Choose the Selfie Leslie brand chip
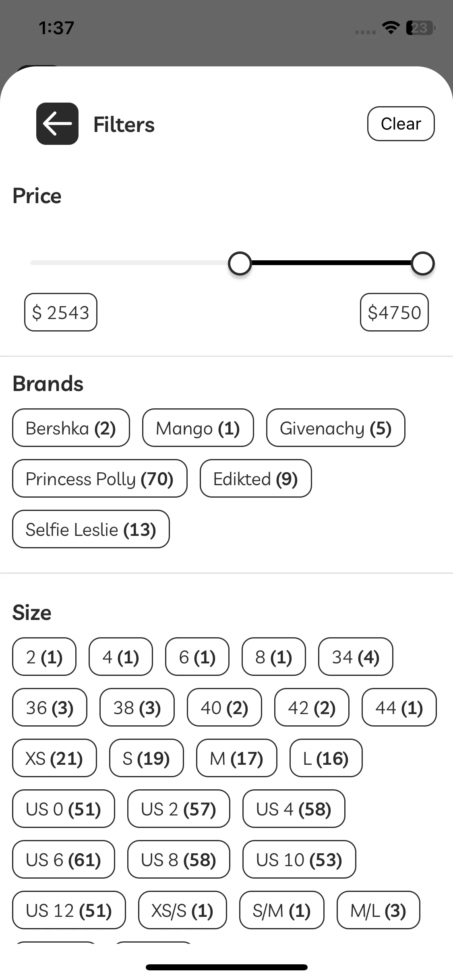Screen dimensions: 453x980 (91, 529)
